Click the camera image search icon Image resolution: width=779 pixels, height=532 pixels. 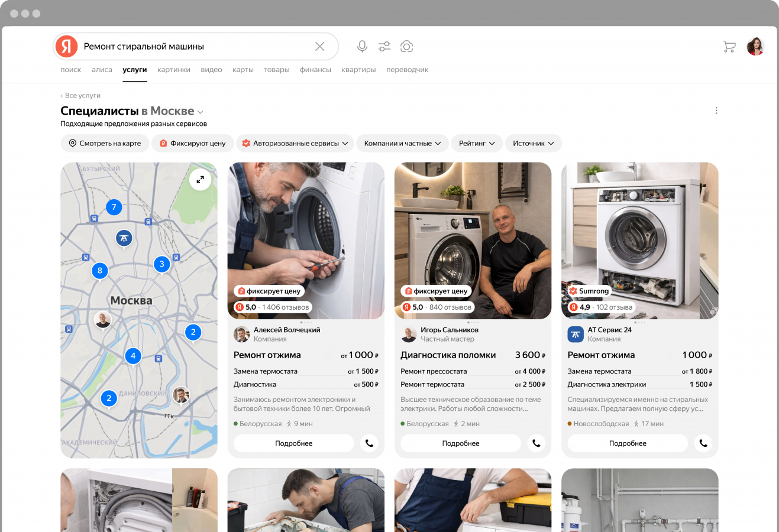(x=406, y=46)
